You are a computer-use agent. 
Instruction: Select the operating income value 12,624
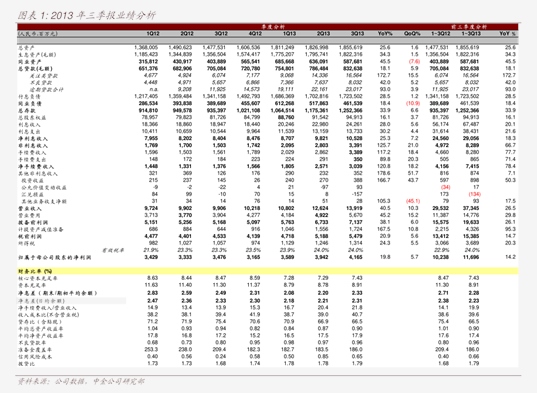[320, 208]
